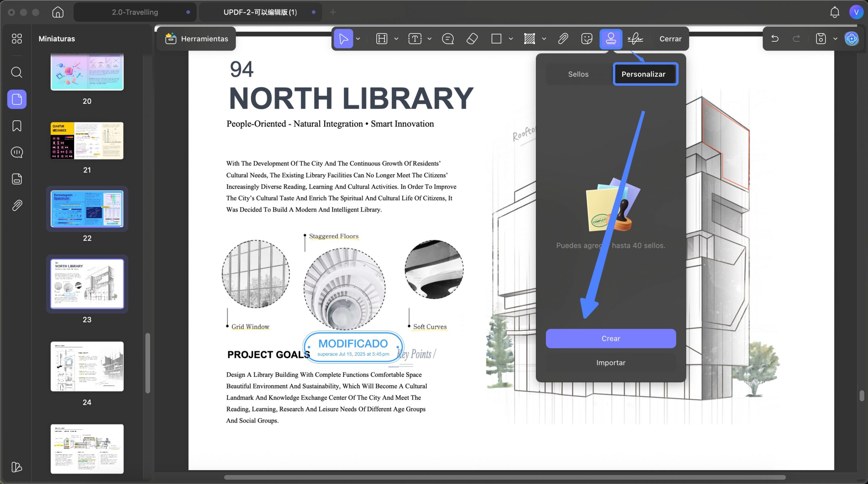
Task: Expand the highlight tool dropdown arrow
Action: click(396, 39)
